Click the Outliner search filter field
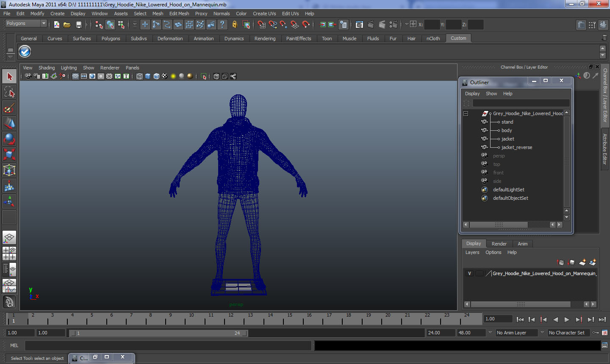The image size is (610, 364). coord(521,103)
